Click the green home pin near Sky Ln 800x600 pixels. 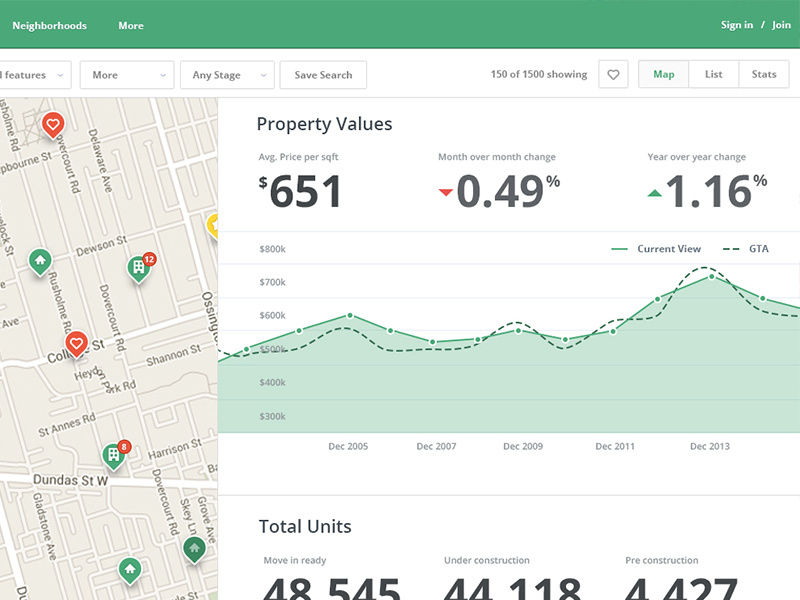click(194, 549)
